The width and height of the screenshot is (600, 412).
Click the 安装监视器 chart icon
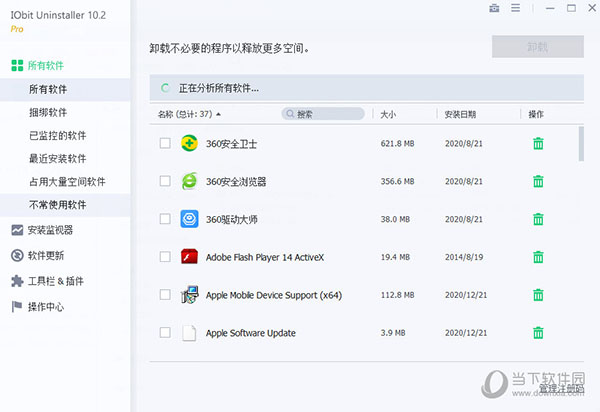[x=17, y=230]
